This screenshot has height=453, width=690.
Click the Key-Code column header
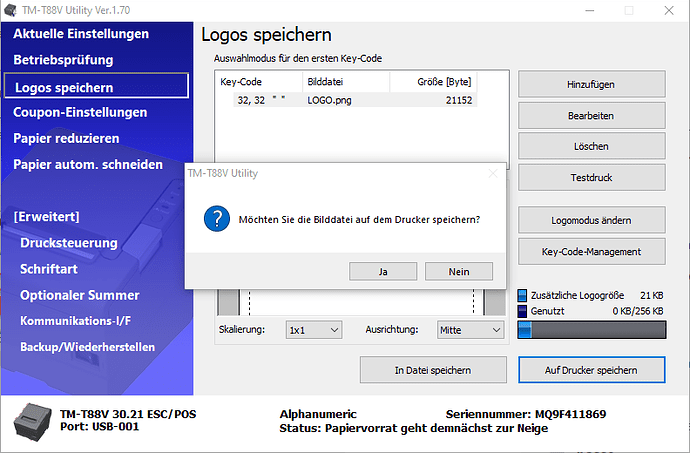pos(260,82)
